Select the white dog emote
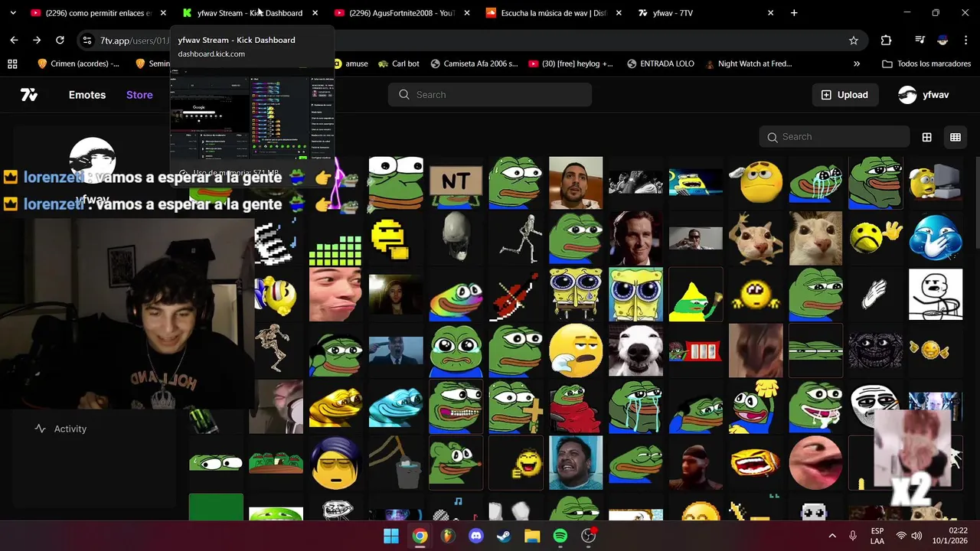The height and width of the screenshot is (551, 980). pyautogui.click(x=635, y=350)
